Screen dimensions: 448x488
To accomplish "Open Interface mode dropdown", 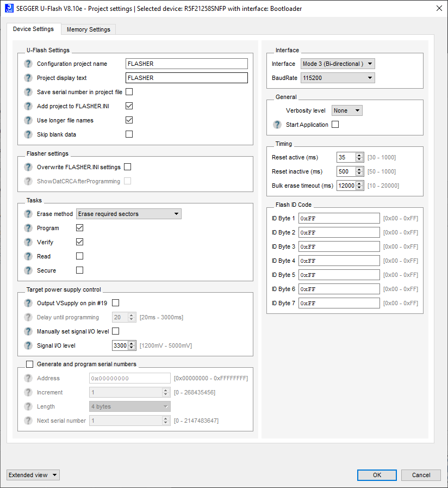I will click(x=338, y=64).
